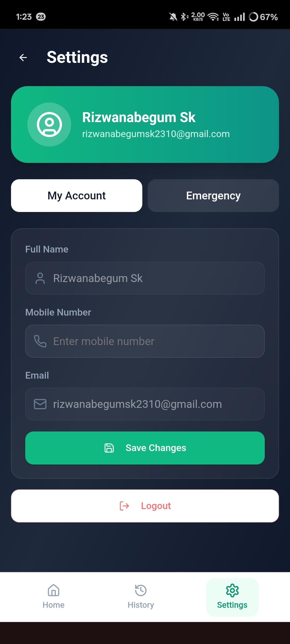Viewport: 290px width, 644px height.
Task: Tap the Wi-Fi icon in status bar
Action: click(x=213, y=17)
